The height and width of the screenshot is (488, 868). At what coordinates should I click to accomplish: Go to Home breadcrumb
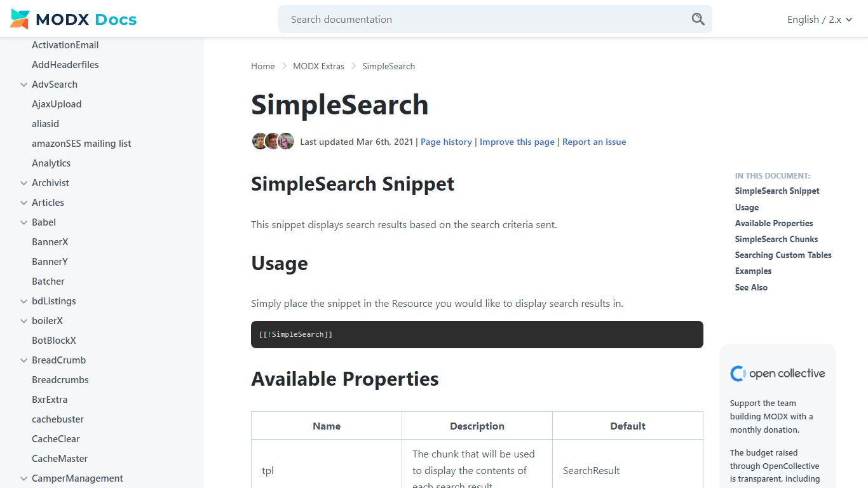click(263, 66)
